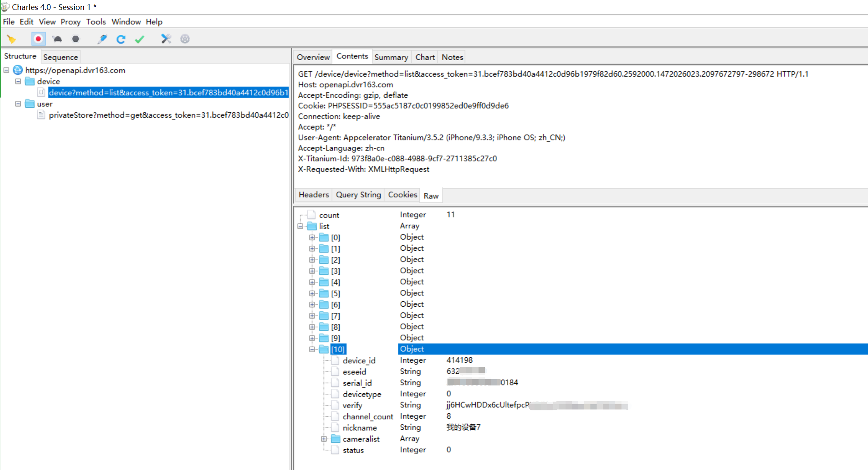
Task: Enable breakpoints hexagon icon
Action: 75,39
